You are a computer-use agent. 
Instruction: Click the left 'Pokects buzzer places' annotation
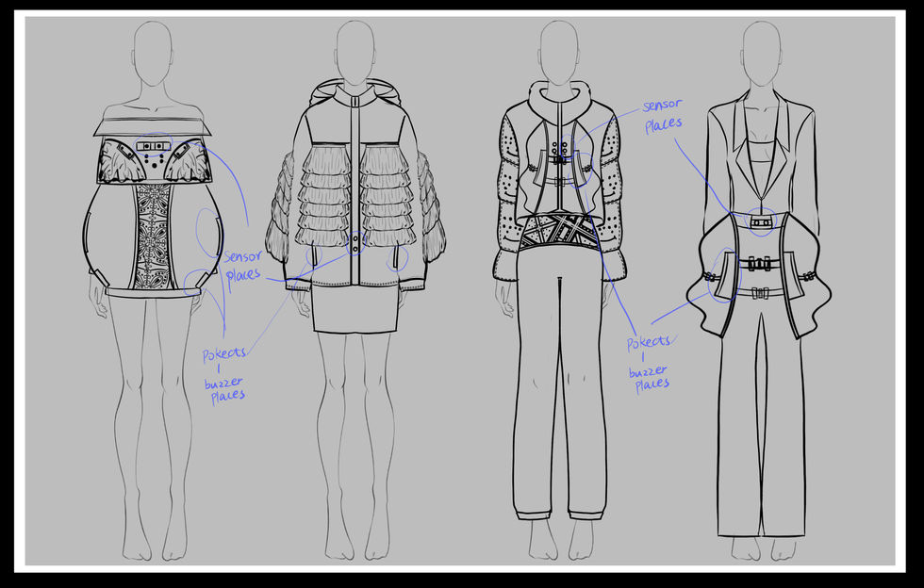[224, 375]
